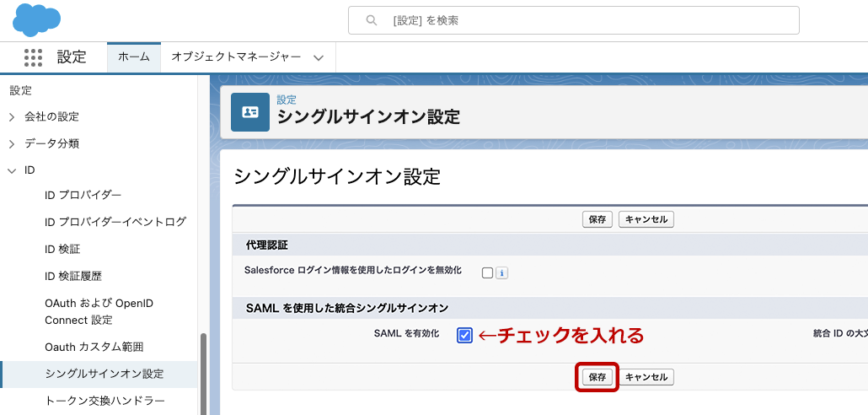The height and width of the screenshot is (415, 868).
Task: Switch to the ホーム tab
Action: click(133, 57)
